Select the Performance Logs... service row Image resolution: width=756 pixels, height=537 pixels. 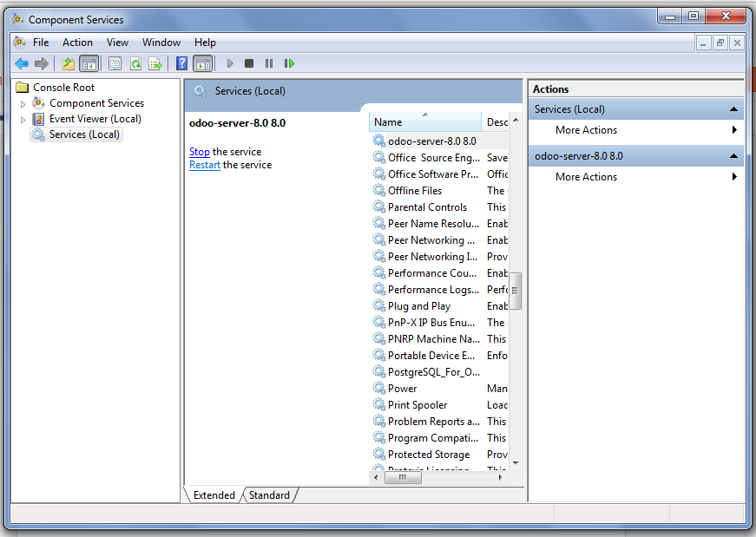(439, 289)
